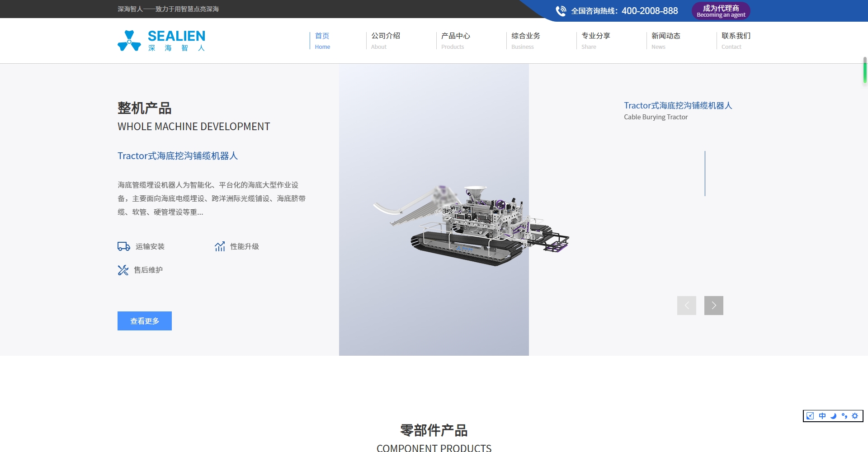868x452 pixels.
Task: Click the phone hotline icon
Action: (561, 11)
